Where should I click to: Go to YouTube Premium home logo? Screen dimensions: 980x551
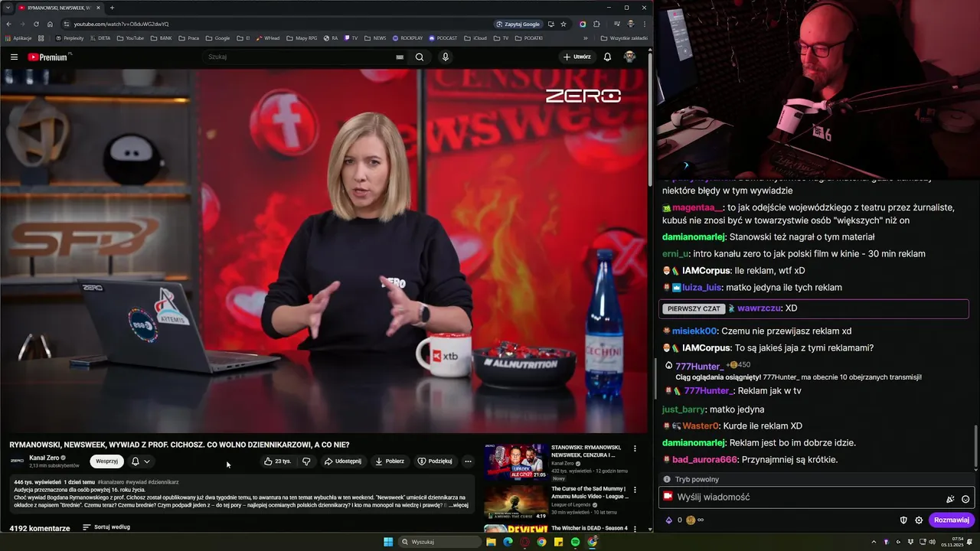[49, 57]
